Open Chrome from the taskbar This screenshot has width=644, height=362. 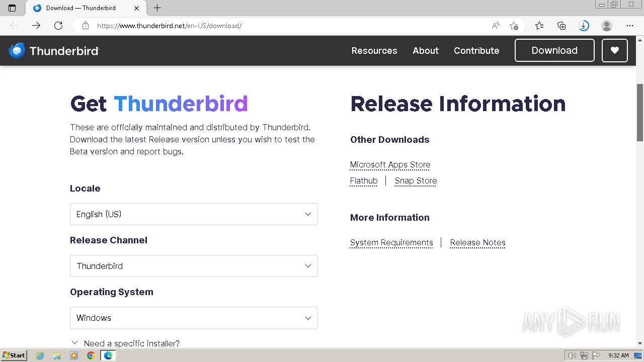91,355
